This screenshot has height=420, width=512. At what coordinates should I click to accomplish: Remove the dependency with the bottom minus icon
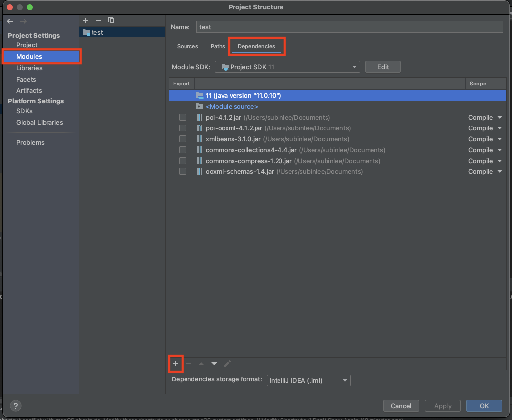coord(188,364)
